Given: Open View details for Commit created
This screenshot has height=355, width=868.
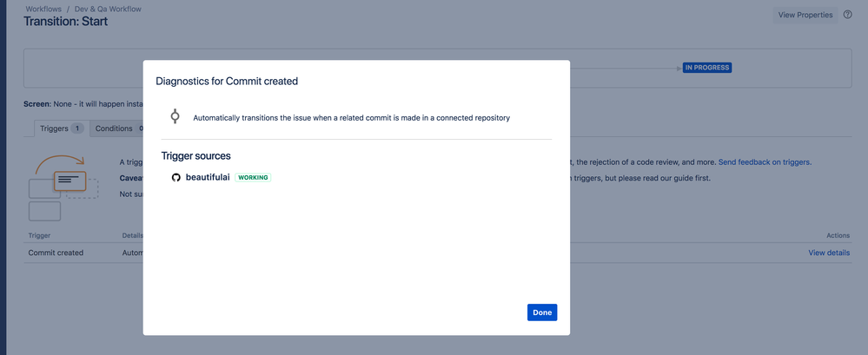Looking at the screenshot, I should [829, 253].
